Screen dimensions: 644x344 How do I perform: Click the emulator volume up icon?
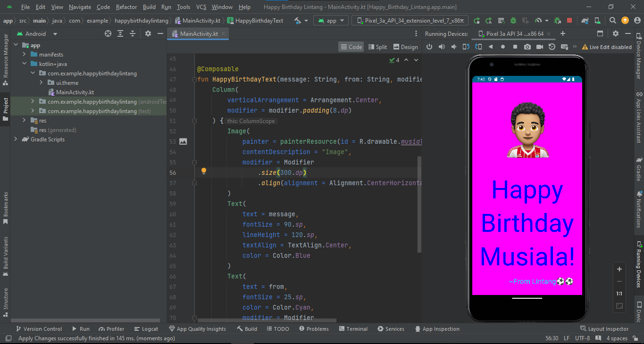coord(442,47)
